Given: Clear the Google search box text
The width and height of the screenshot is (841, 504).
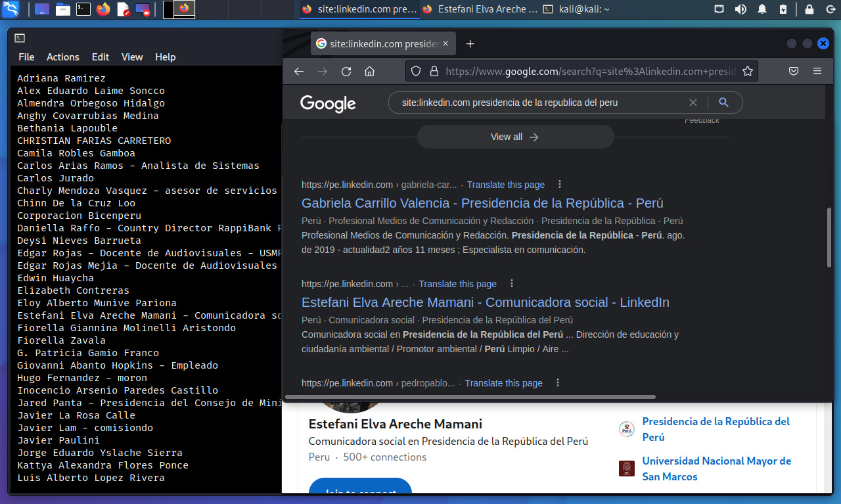Looking at the screenshot, I should 693,103.
